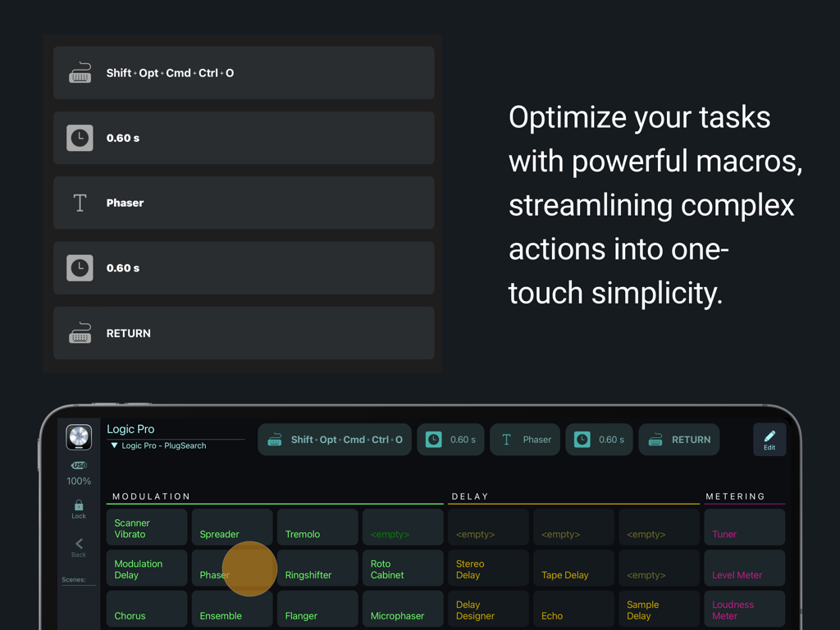The width and height of the screenshot is (840, 630).
Task: Open the Tuner metering pad
Action: (744, 527)
